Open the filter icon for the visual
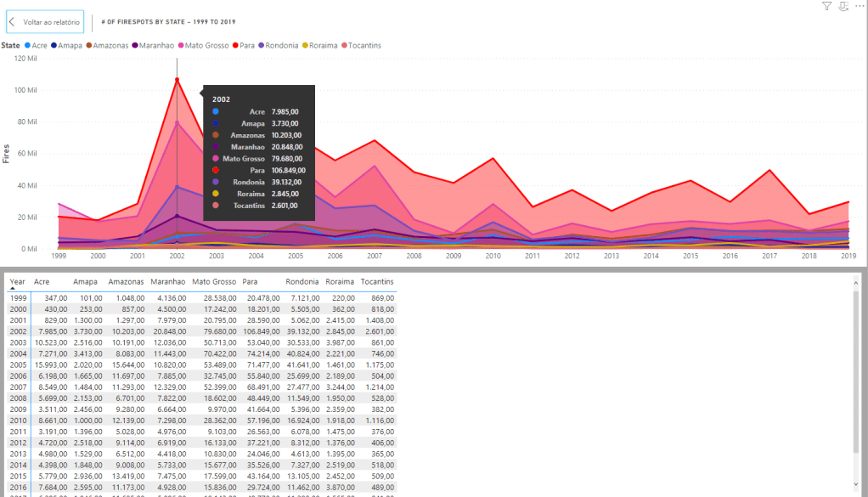The width and height of the screenshot is (868, 497). [826, 6]
